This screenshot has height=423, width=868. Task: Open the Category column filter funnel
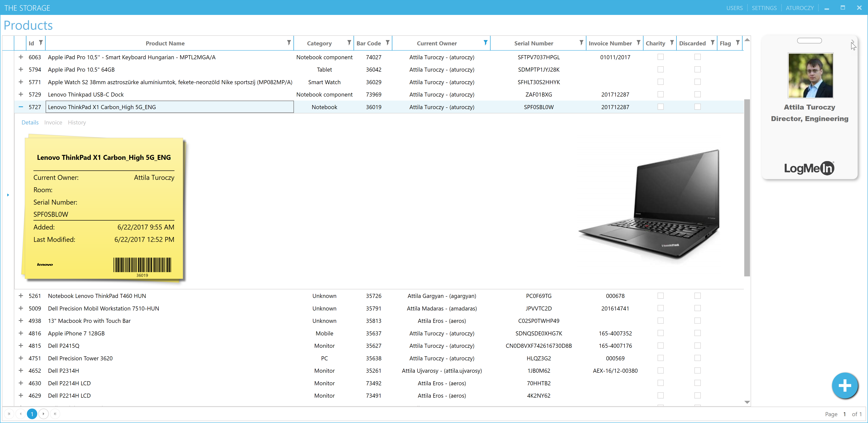349,42
